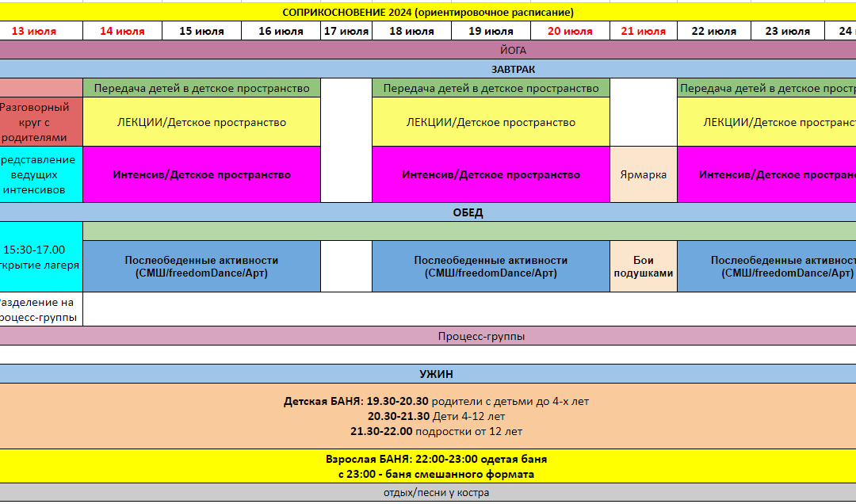
Task: Click the Представление ведущих интенсивов cyan cell
Action: (41, 174)
